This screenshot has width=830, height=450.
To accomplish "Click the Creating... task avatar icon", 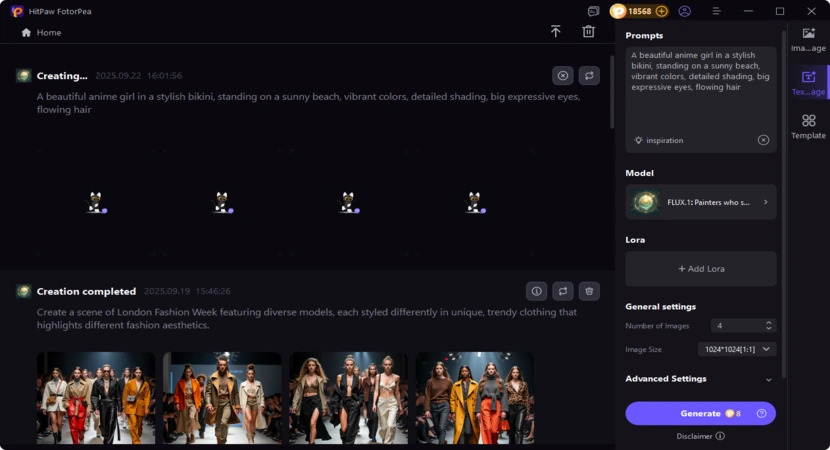I will [x=23, y=76].
